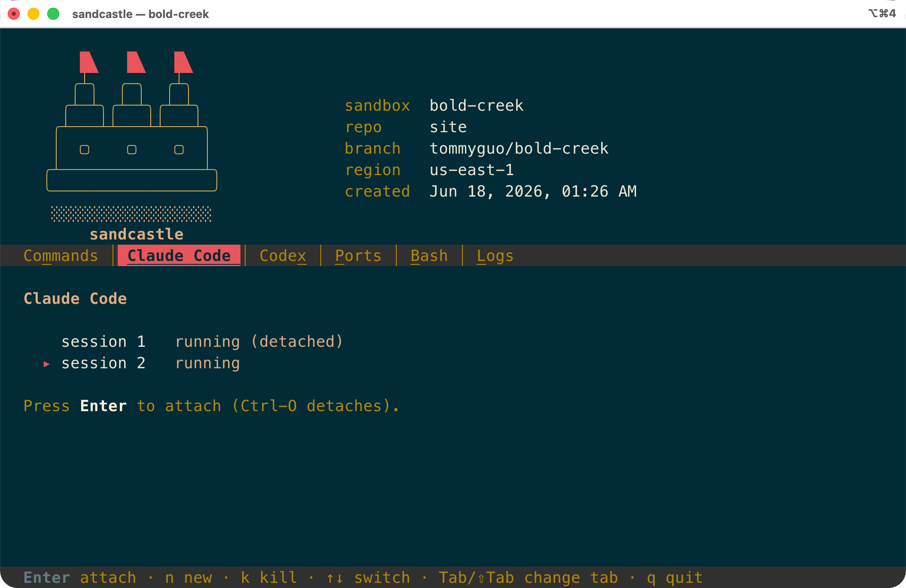This screenshot has width=906, height=588.
Task: Click the 'sandcastle' caption under the logo
Action: pos(137,234)
